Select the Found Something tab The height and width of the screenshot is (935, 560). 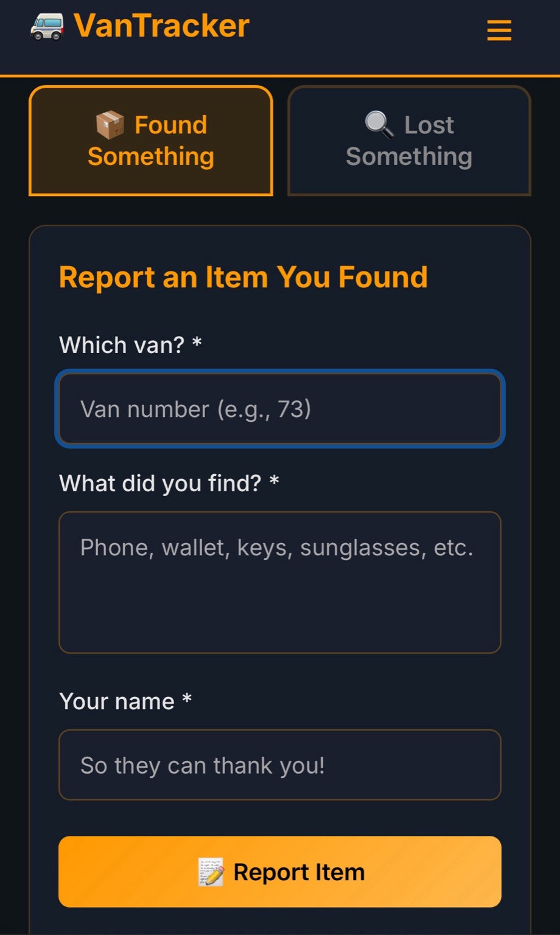[151, 141]
